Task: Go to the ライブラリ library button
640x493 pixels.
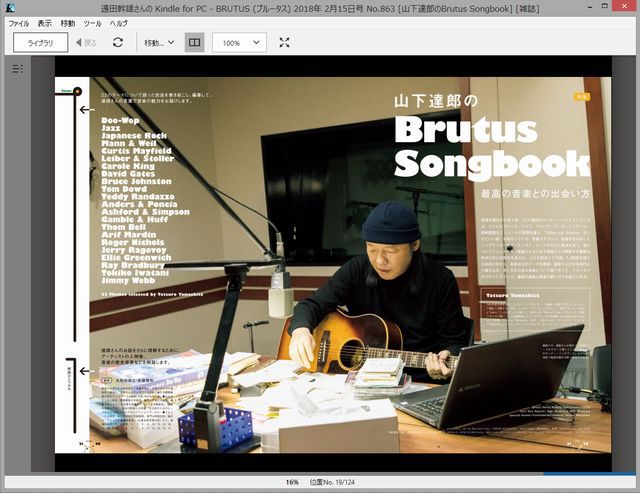Action: (40, 43)
